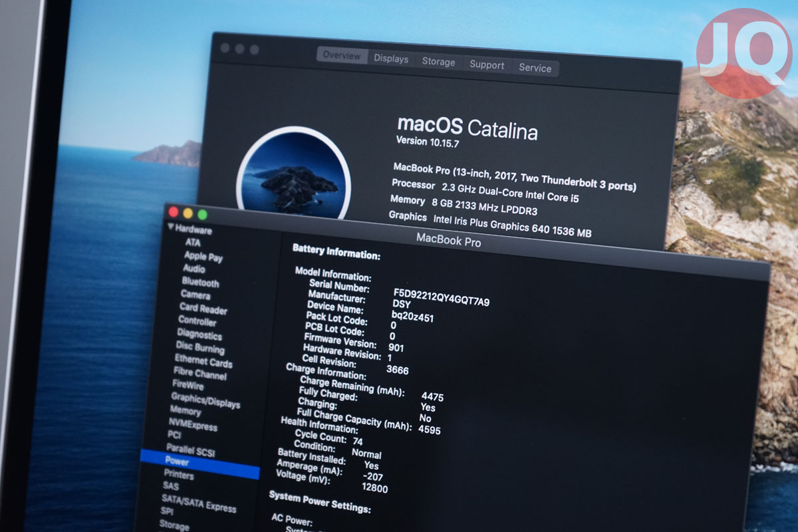
Task: Click the macOS Catalina island image
Action: pyautogui.click(x=293, y=175)
